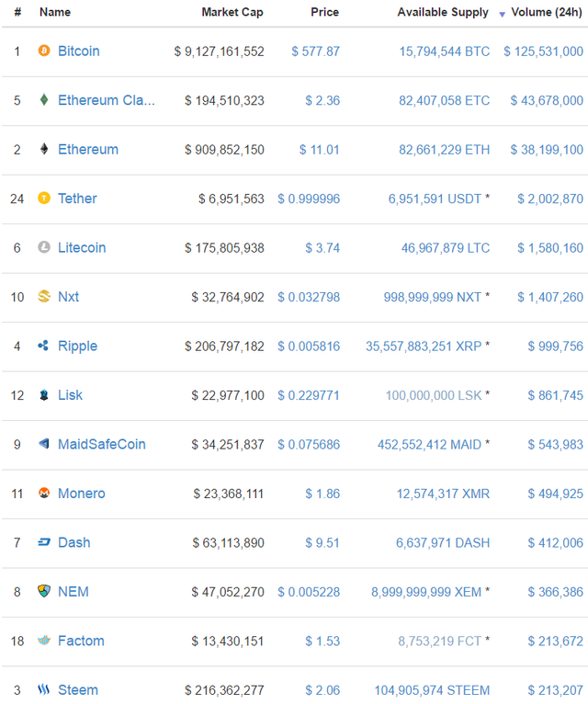This screenshot has width=588, height=704.
Task: Click NEM volume $ 366,386
Action: click(x=556, y=592)
